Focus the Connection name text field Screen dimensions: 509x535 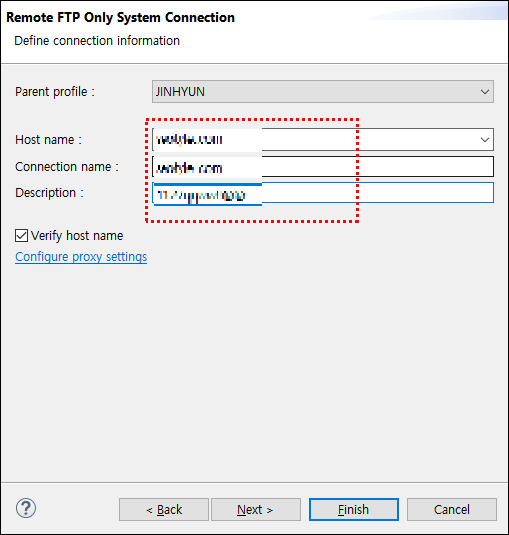323,167
